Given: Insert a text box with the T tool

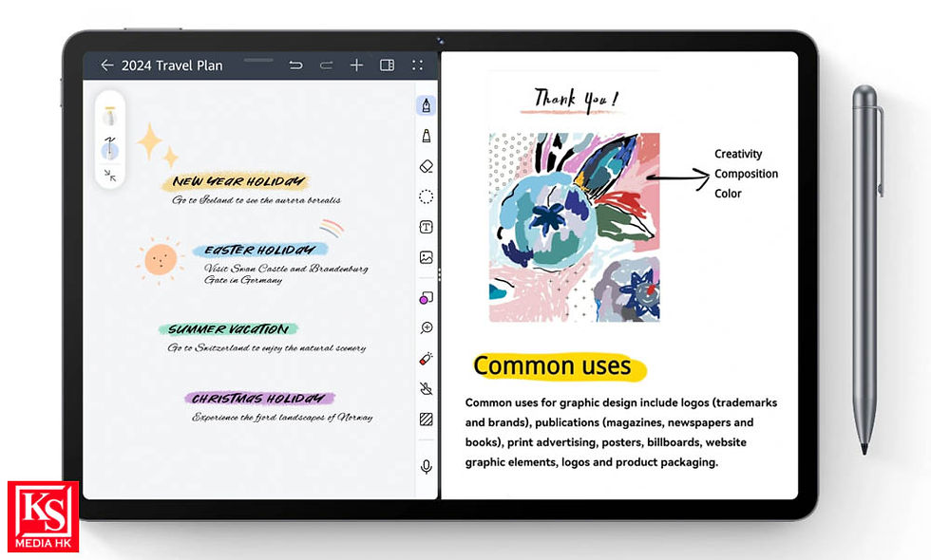Looking at the screenshot, I should [426, 227].
